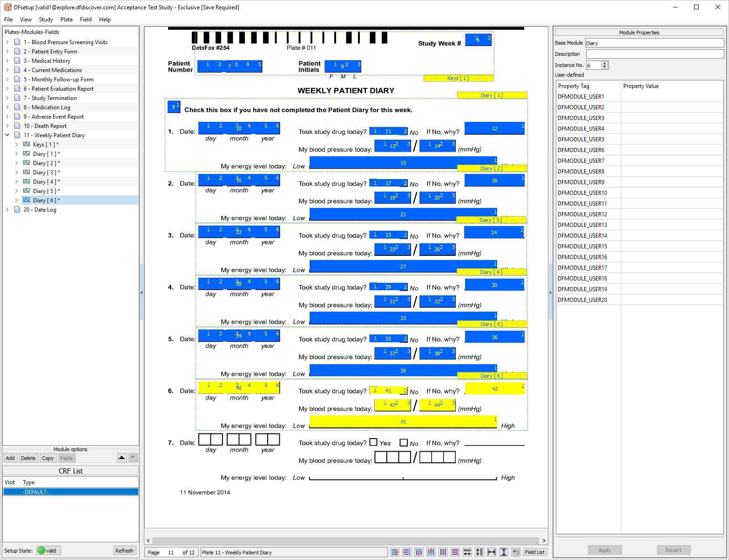Click the align top edges icon

419,552
